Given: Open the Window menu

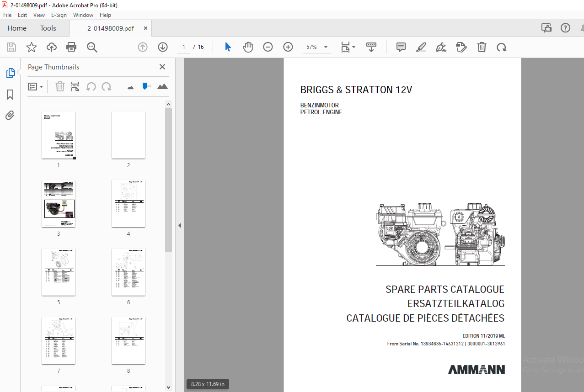Looking at the screenshot, I should 83,15.
